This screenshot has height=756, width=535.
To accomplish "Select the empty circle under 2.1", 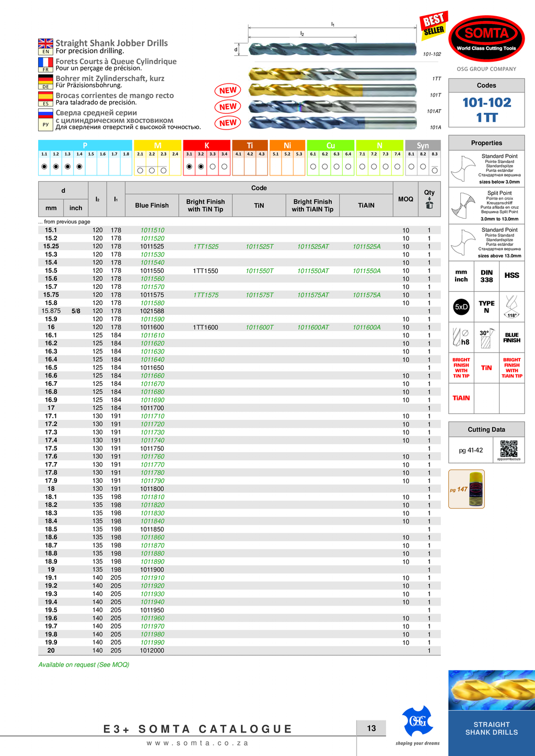I will point(140,170).
